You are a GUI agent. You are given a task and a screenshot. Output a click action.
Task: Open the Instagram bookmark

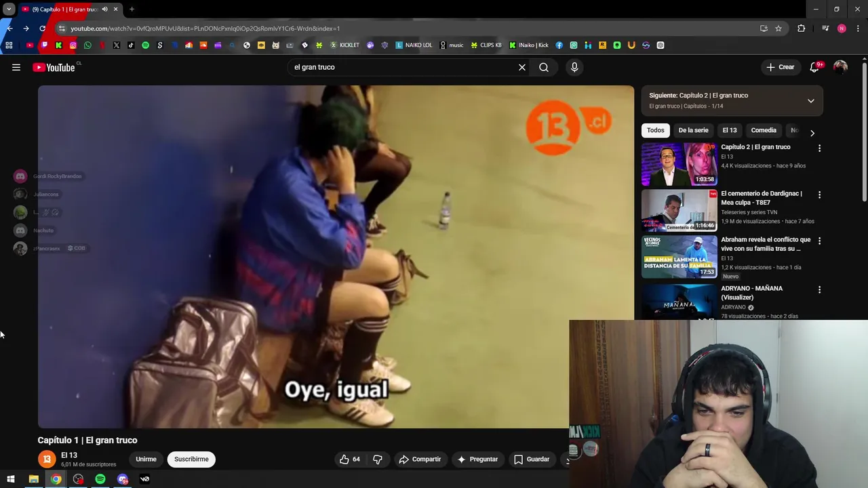[x=73, y=45]
